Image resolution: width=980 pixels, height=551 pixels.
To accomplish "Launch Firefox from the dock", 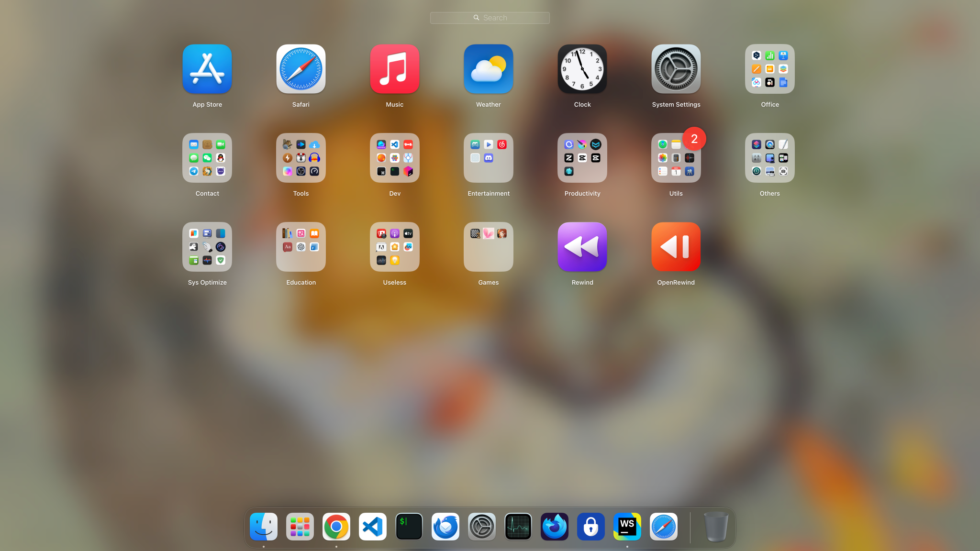I will [554, 526].
